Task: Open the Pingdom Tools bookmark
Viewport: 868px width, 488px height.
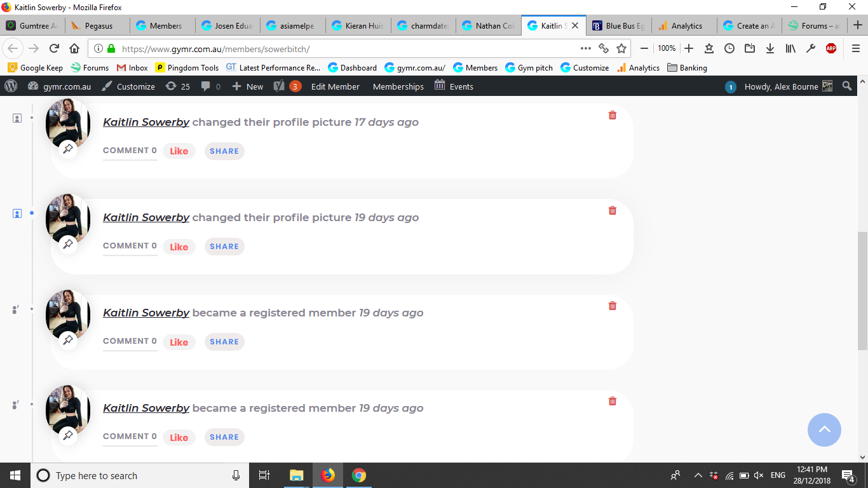Action: 187,67
